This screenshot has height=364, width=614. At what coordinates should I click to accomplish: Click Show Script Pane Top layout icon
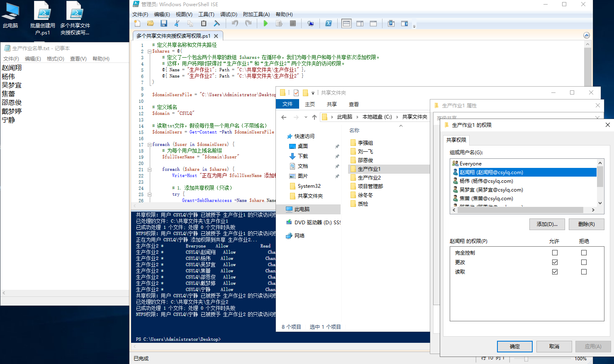click(x=346, y=24)
